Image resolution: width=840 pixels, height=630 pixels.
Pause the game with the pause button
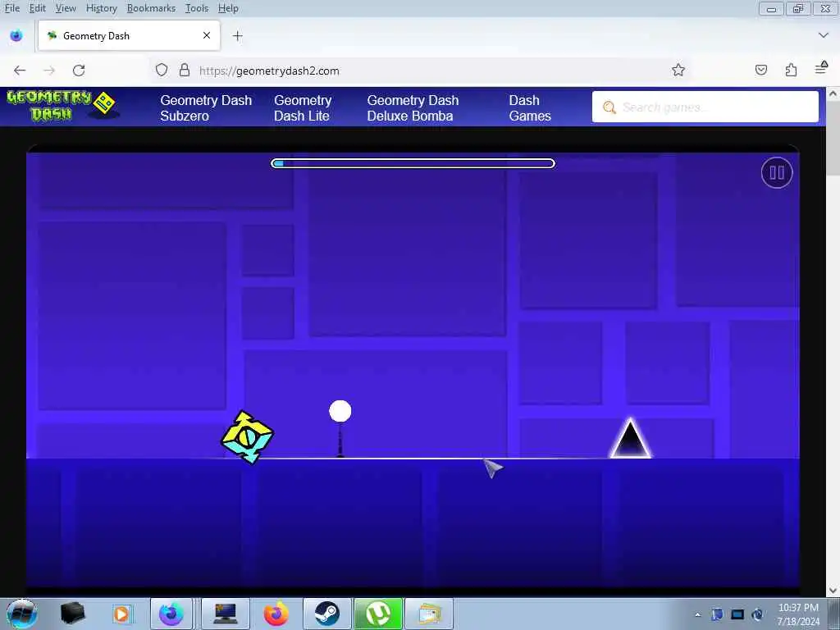(x=777, y=172)
